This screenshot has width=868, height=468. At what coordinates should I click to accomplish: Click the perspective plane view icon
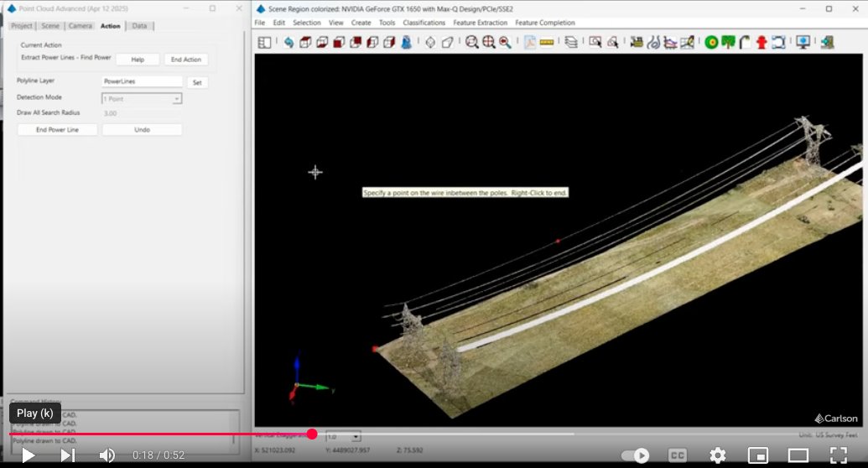coord(447,42)
